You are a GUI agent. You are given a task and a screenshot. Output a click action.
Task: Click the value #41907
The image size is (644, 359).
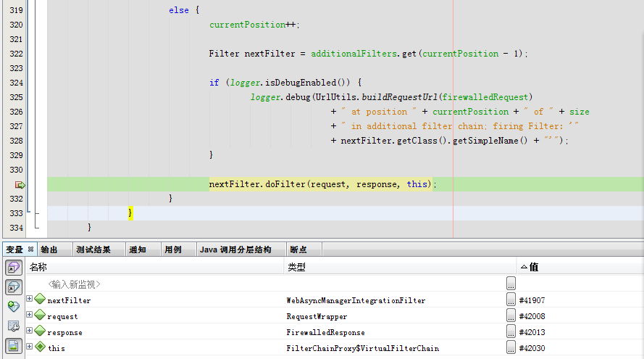click(532, 300)
